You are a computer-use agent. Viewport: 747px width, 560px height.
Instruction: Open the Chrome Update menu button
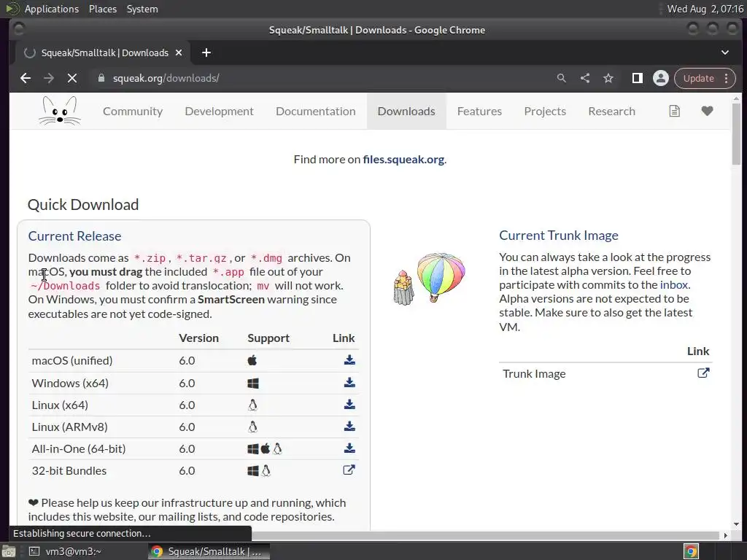tap(705, 78)
